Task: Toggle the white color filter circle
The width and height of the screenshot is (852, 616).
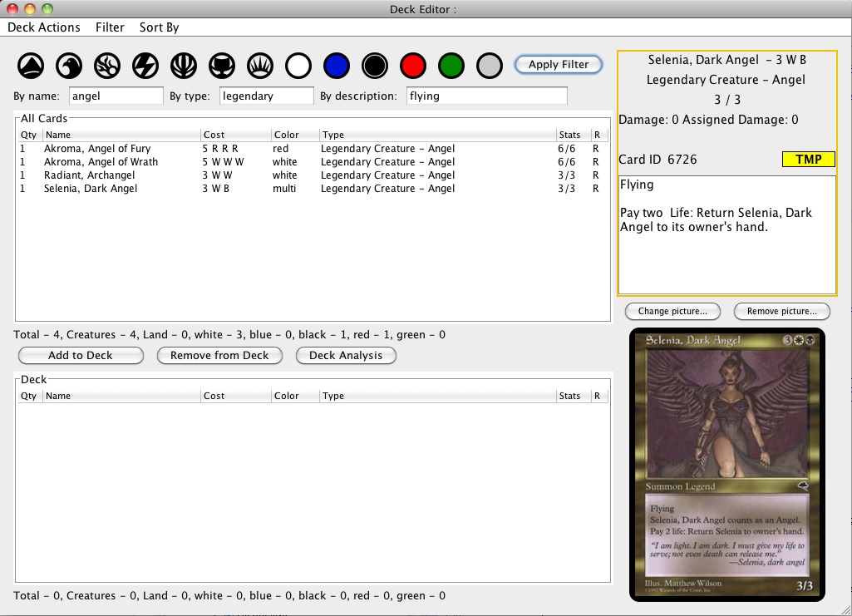Action: point(298,65)
